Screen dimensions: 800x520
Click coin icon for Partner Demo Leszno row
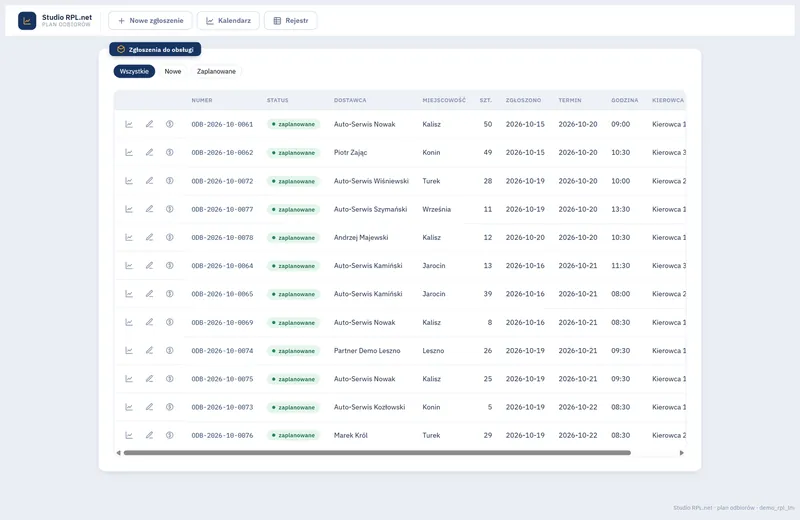[170, 350]
